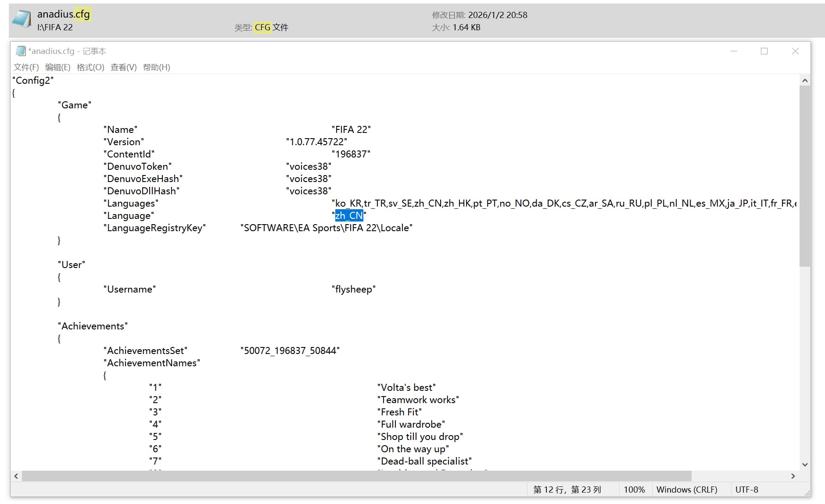Click the "Game" section header text
825x504 pixels.
pos(75,105)
